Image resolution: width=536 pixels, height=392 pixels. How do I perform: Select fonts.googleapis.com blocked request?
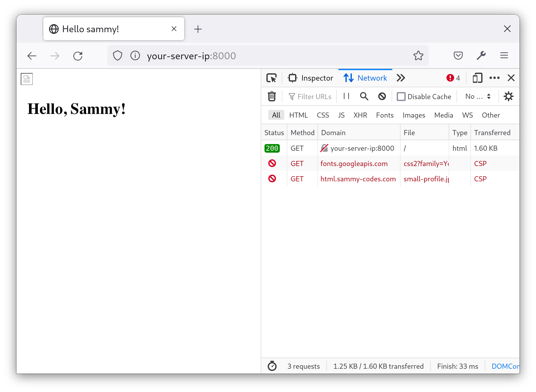[390, 163]
